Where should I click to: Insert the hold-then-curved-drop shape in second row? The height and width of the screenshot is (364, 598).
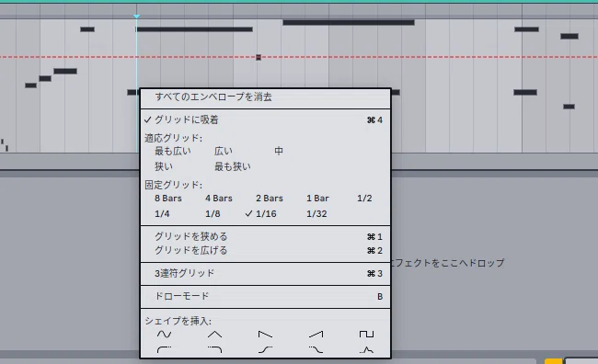214,349
